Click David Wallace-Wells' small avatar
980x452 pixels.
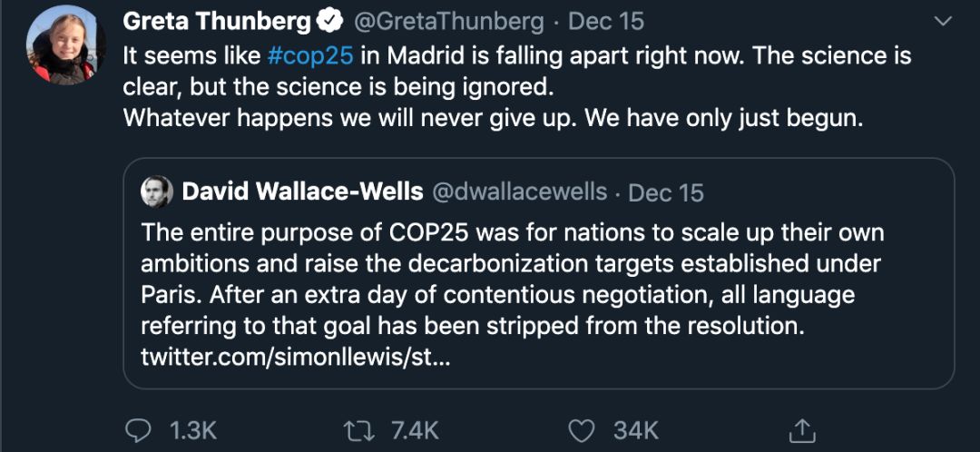pyautogui.click(x=156, y=192)
